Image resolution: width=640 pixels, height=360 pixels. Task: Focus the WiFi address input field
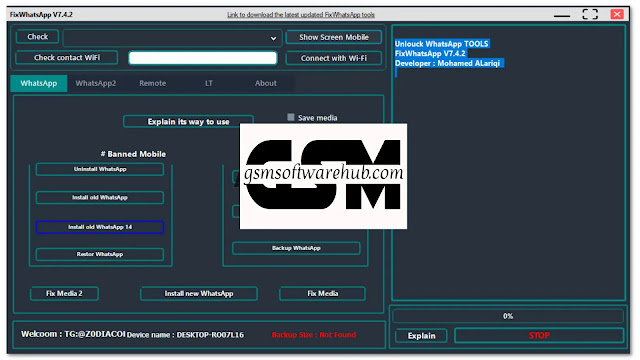click(202, 58)
